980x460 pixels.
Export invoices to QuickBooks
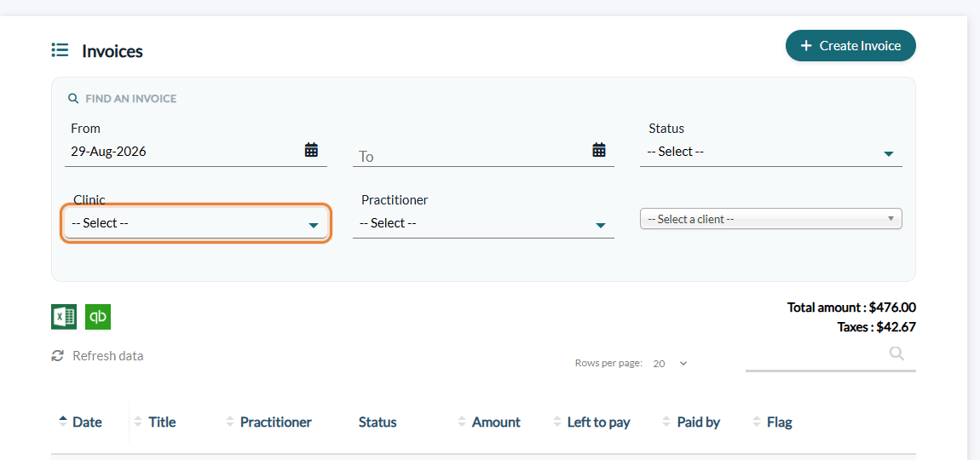click(98, 317)
